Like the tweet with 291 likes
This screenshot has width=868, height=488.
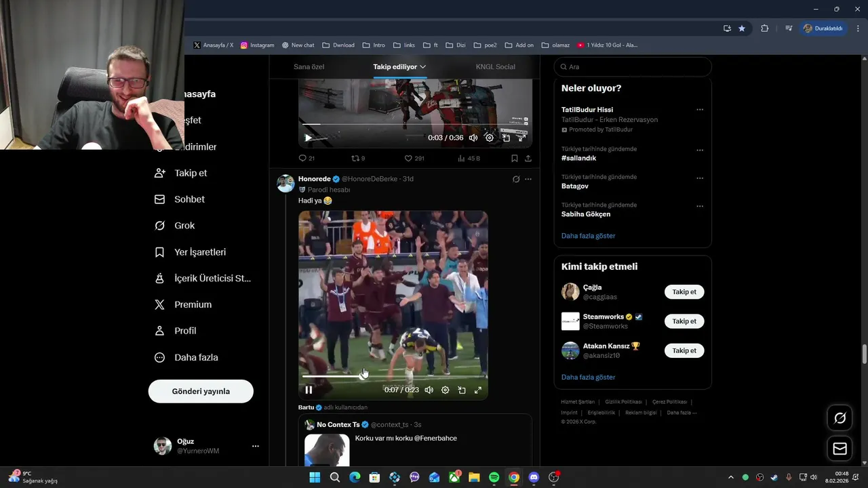tap(414, 158)
